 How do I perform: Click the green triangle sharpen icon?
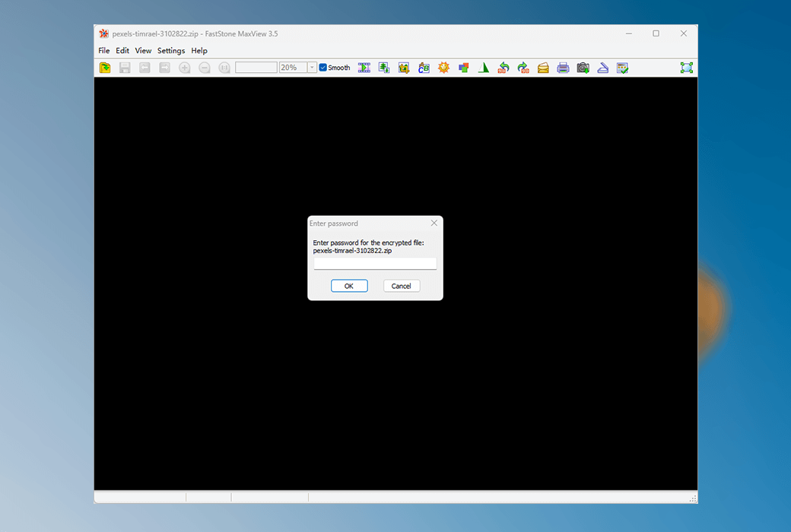coord(483,68)
